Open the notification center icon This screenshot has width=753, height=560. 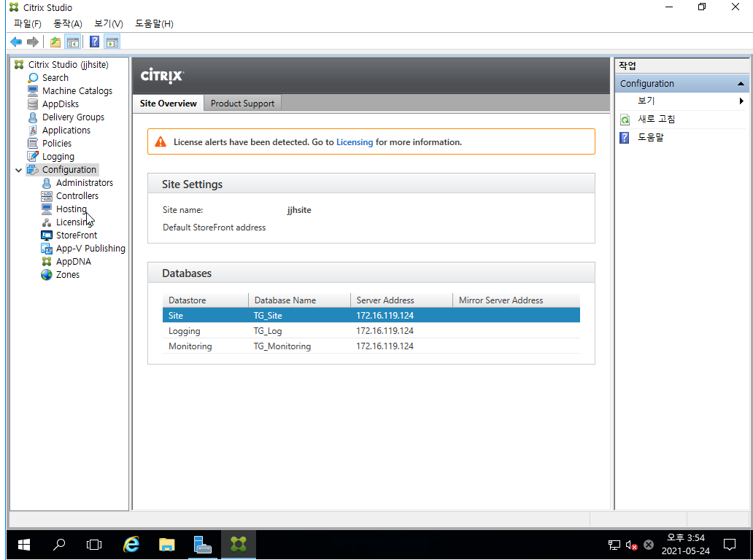[x=730, y=545]
